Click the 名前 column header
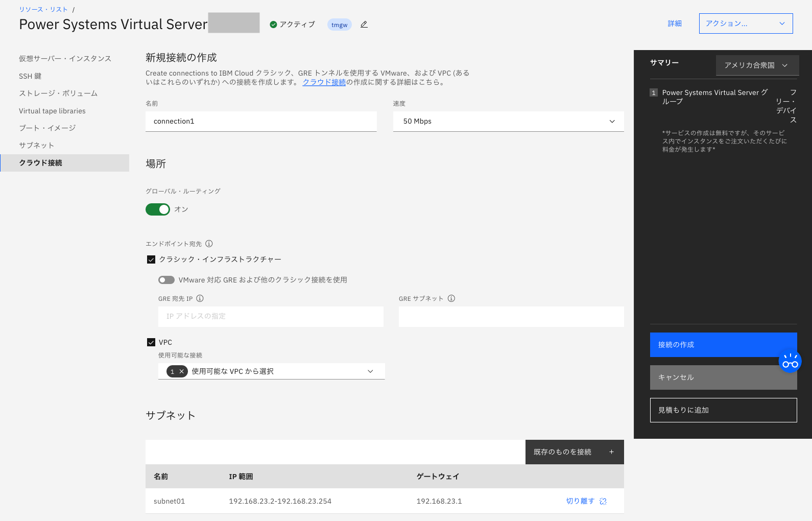The image size is (812, 521). (161, 477)
